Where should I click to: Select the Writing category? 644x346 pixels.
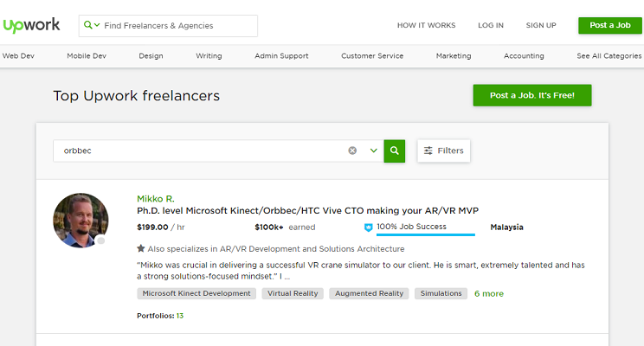tap(209, 56)
